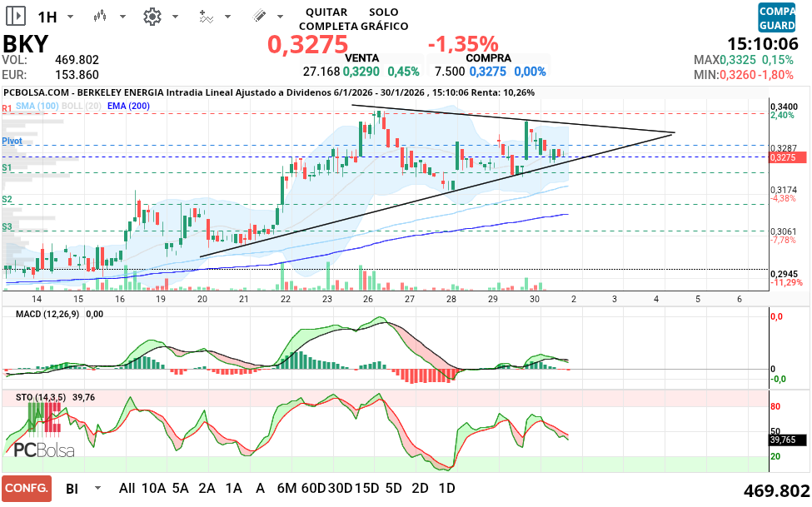Open the BI dropdown arrow
Screen dimensions: 812x507
pyautogui.click(x=98, y=489)
